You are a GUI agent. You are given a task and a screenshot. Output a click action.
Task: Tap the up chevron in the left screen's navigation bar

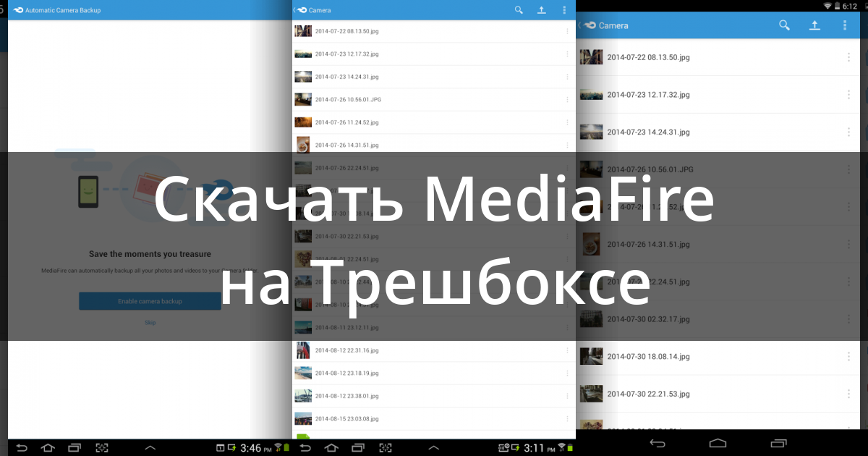150,448
